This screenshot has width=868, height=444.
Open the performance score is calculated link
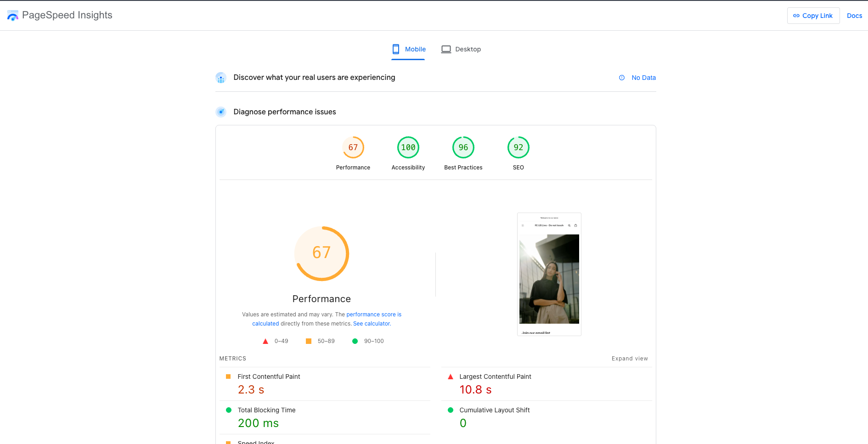tap(373, 315)
